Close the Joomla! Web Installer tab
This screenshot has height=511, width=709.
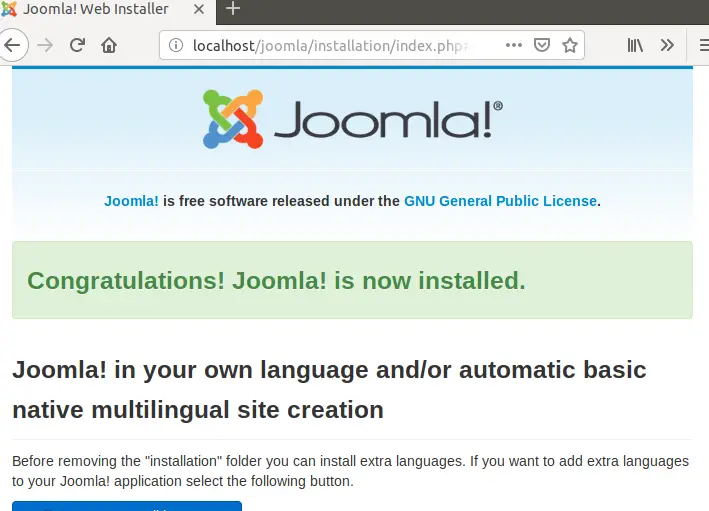(x=199, y=9)
